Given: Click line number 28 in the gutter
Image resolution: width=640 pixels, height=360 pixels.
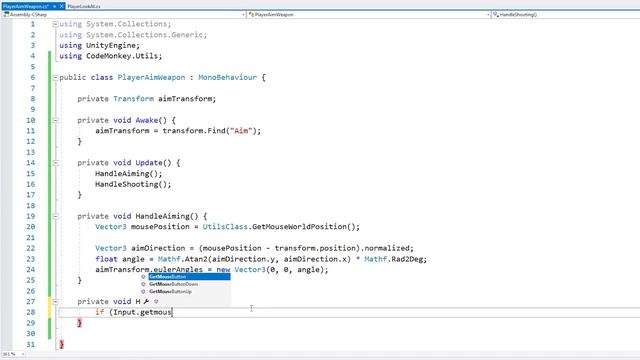Looking at the screenshot, I should click(x=31, y=312).
